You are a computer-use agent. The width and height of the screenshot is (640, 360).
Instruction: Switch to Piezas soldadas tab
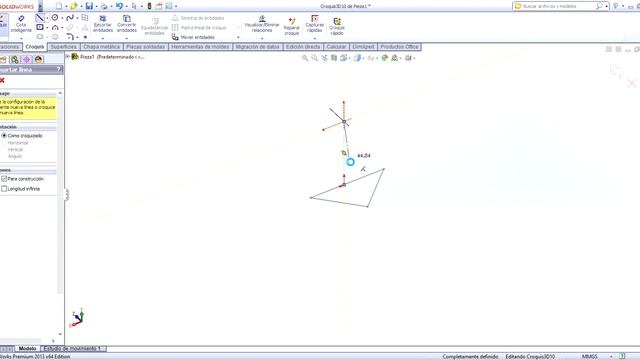pos(145,47)
